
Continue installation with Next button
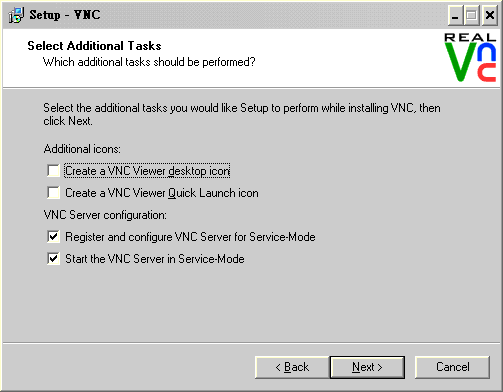click(x=367, y=367)
